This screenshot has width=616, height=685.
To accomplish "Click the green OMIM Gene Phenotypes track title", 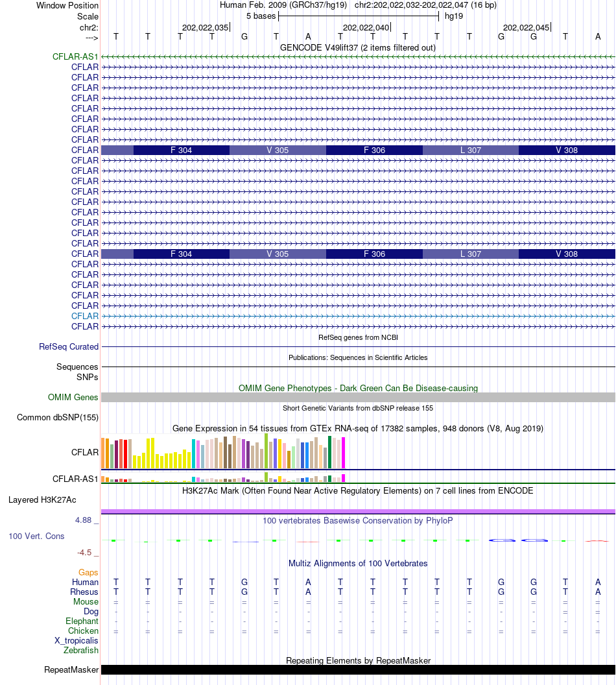I will pyautogui.click(x=358, y=388).
